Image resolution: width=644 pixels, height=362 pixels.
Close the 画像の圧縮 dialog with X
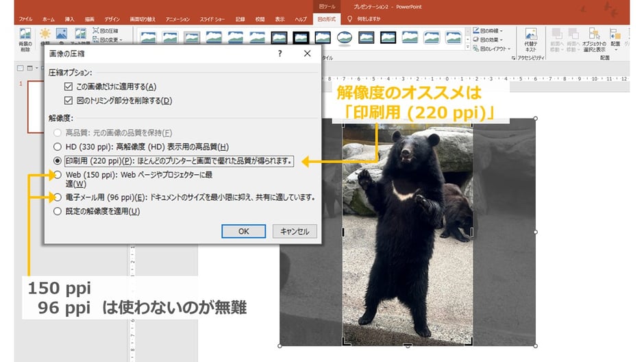pyautogui.click(x=307, y=53)
